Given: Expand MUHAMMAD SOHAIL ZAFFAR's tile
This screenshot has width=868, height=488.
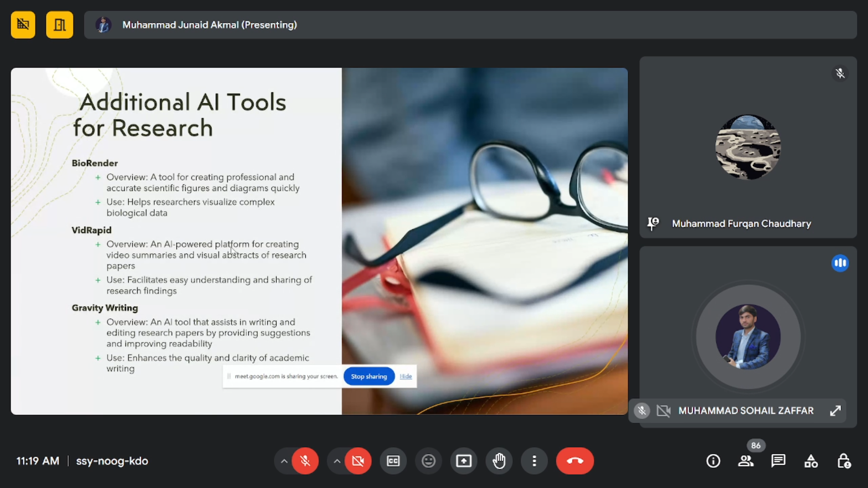Looking at the screenshot, I should click(835, 411).
